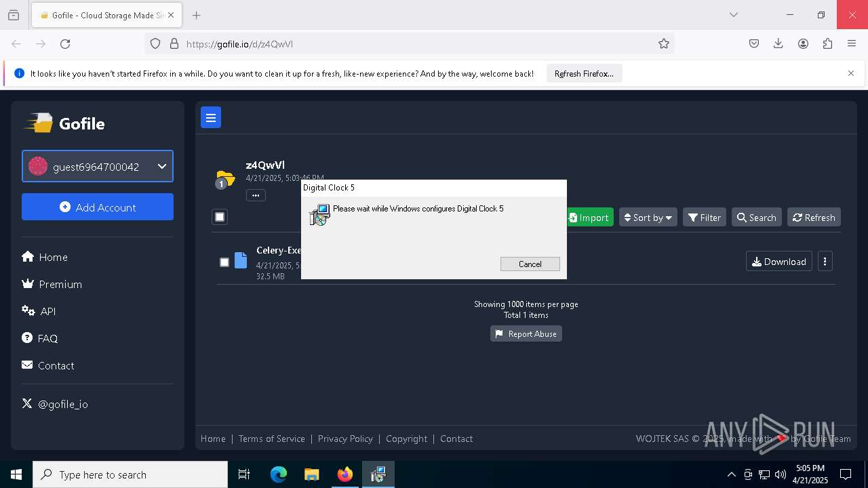The height and width of the screenshot is (488, 868).
Task: Launch Microsoft Edge from taskbar
Action: 279,474
